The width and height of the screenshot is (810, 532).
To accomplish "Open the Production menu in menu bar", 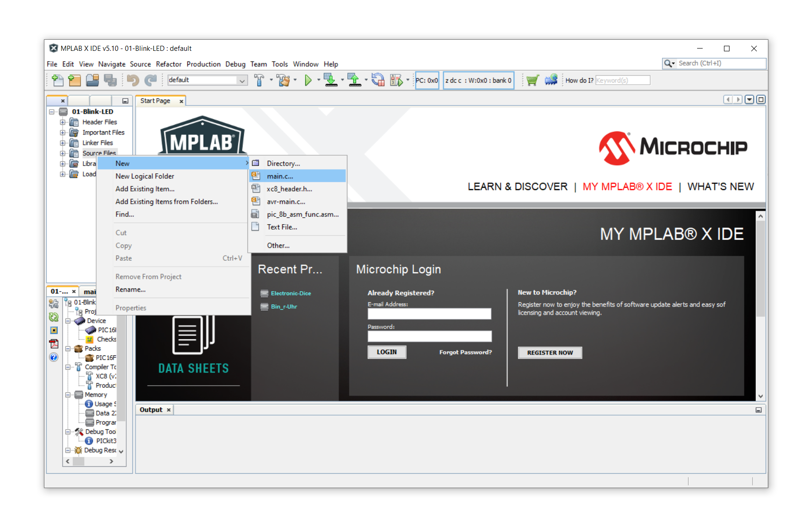I will click(x=204, y=64).
